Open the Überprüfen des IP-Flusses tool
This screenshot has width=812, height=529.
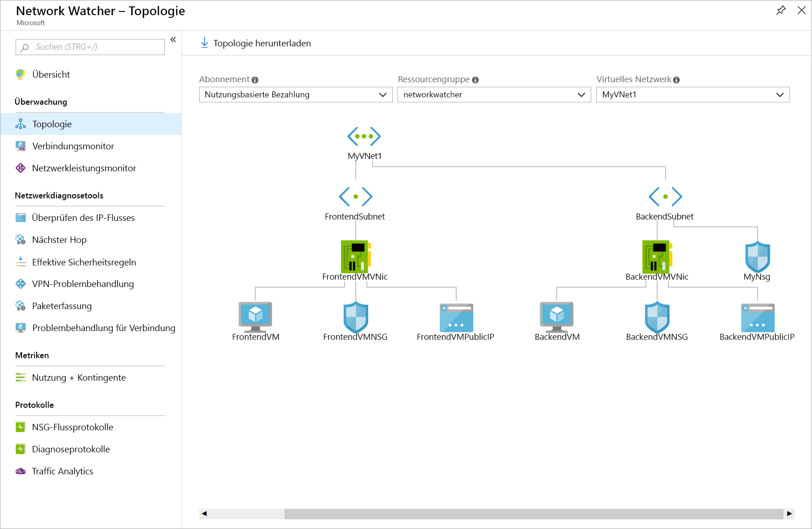83,218
